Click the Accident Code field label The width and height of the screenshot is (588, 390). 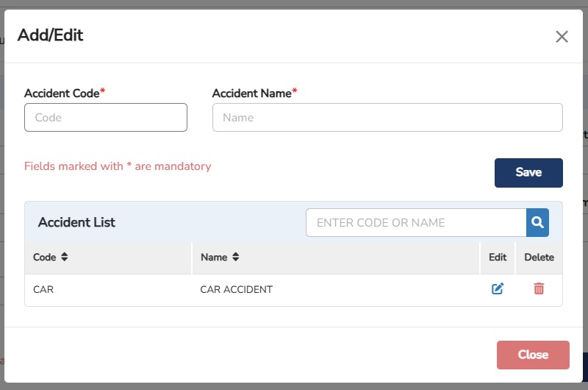[62, 93]
